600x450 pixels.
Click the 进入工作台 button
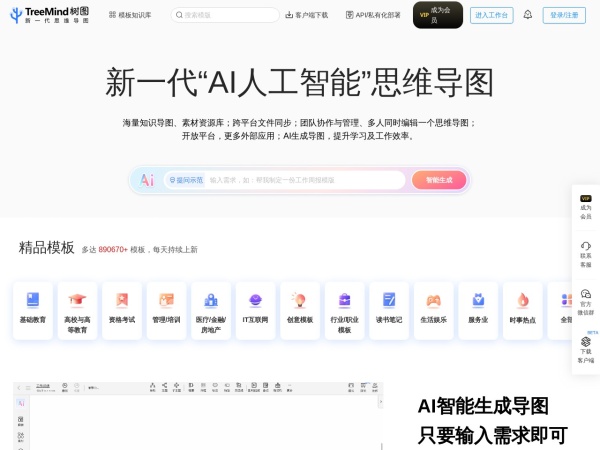[x=492, y=15]
